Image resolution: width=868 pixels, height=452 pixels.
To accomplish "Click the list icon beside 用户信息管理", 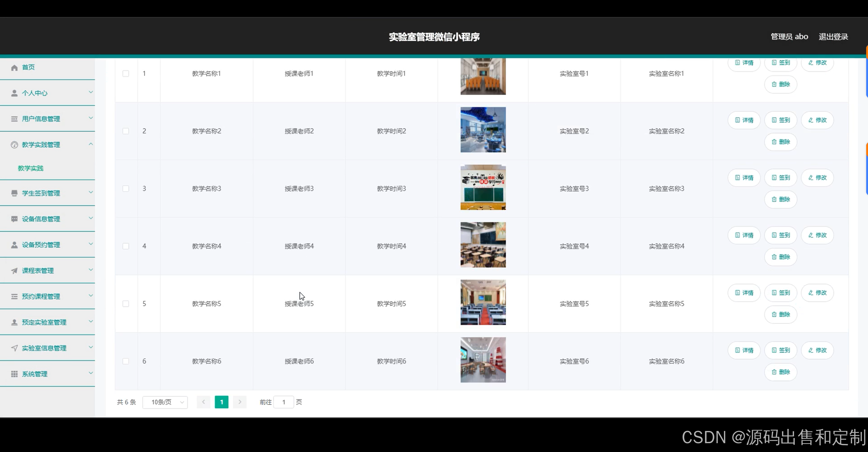I will click(14, 119).
